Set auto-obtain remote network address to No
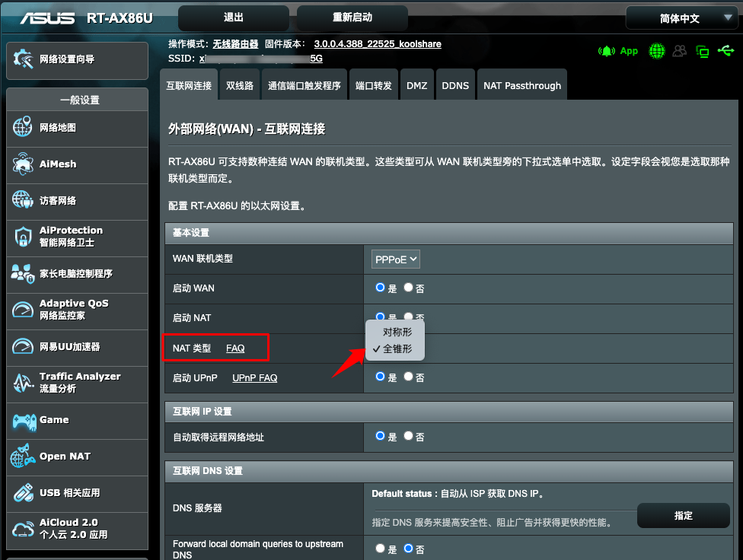This screenshot has height=560, width=743. [x=409, y=436]
